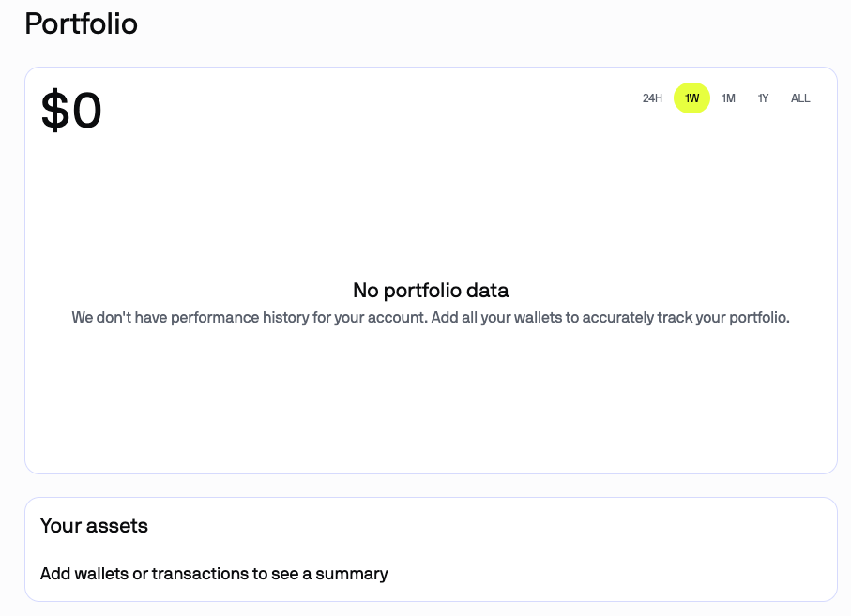851x616 pixels.
Task: Select the 24H time range filter
Action: (x=651, y=98)
